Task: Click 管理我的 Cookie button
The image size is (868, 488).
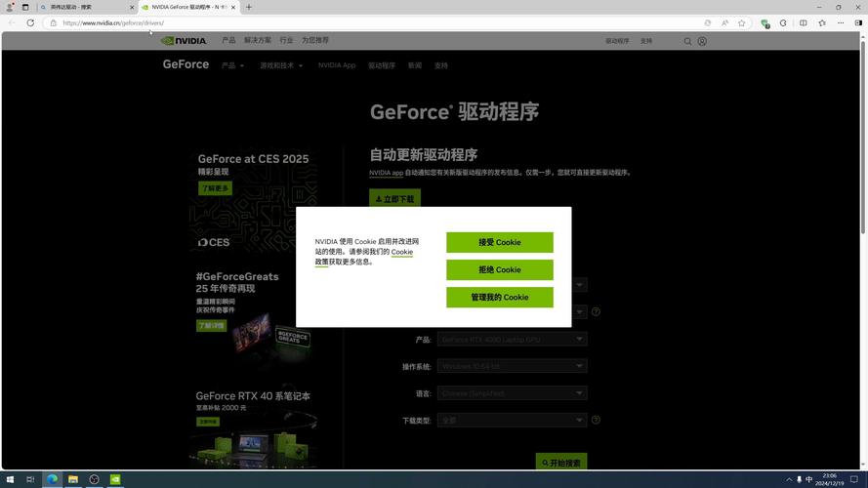Action: 499,297
